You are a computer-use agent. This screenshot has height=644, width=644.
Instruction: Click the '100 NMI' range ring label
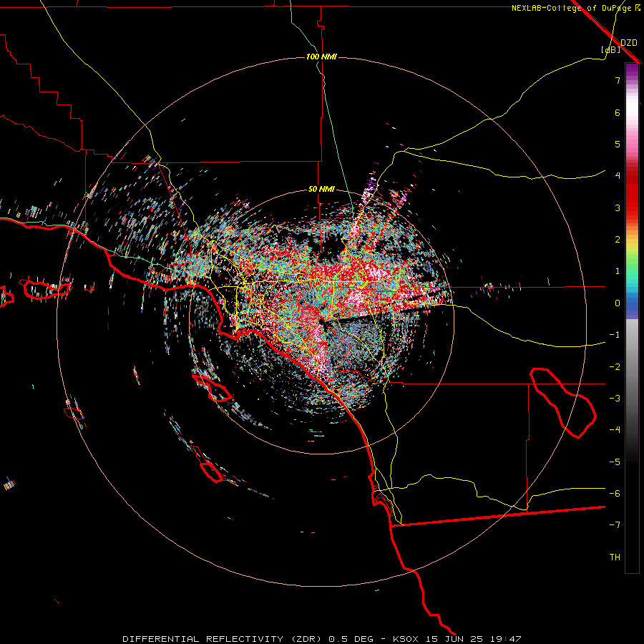tap(321, 57)
